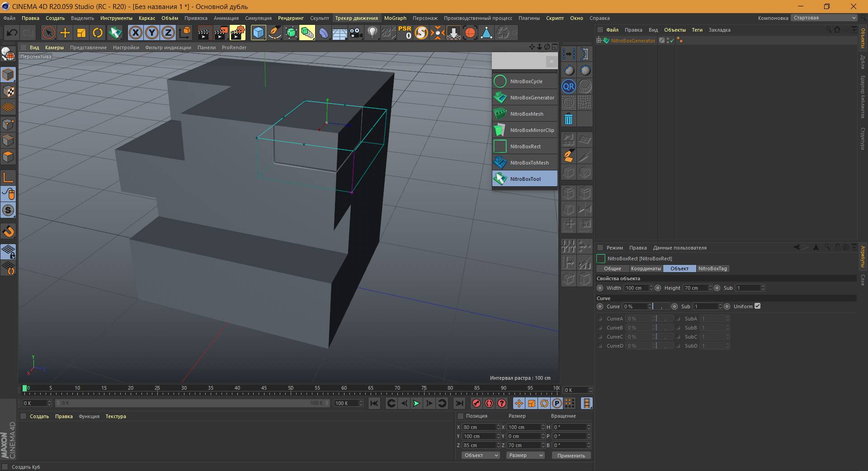
Task: Click timeline ruler at frame 50
Action: 291,388
